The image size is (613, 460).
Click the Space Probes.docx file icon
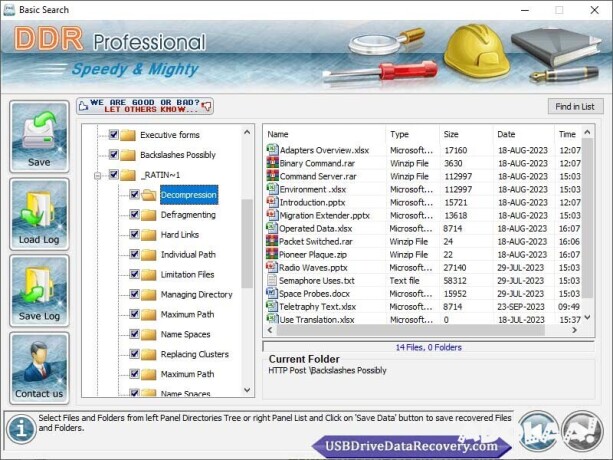[x=272, y=293]
